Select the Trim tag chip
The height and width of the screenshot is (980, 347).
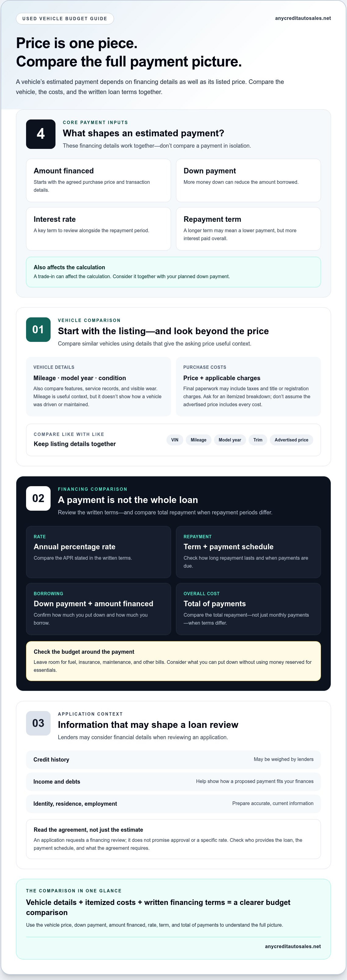click(x=258, y=440)
